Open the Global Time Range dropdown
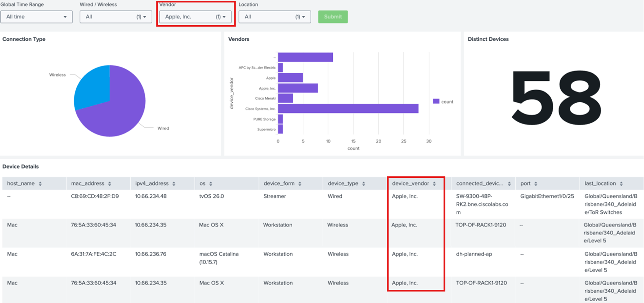Image resolution: width=644 pixels, height=303 pixels. (37, 17)
